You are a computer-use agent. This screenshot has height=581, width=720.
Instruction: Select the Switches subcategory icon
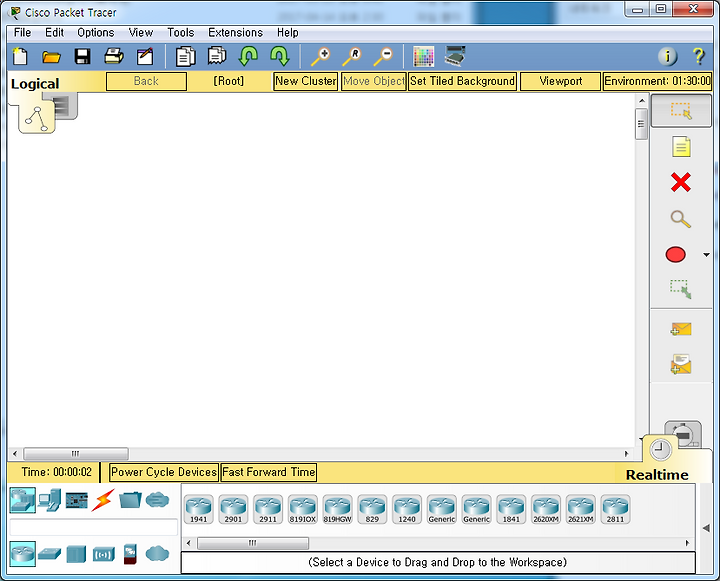50,554
